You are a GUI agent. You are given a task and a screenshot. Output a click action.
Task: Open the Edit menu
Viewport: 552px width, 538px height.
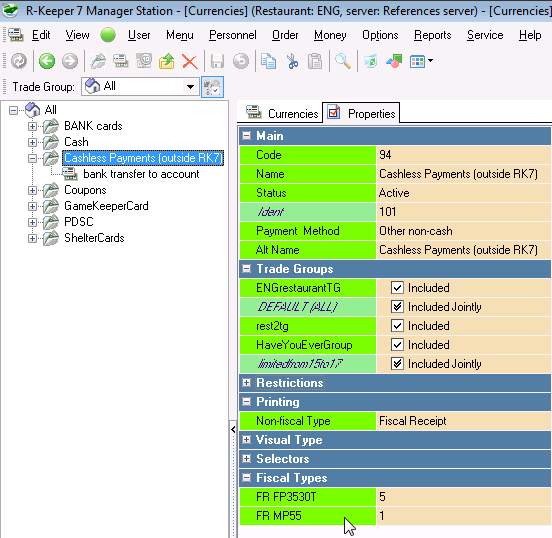[41, 35]
